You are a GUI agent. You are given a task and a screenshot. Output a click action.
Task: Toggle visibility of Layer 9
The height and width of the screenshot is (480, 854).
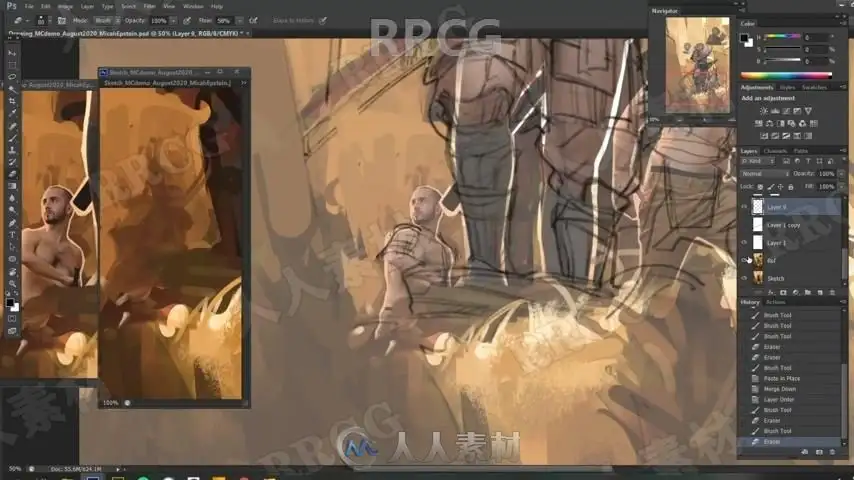(x=744, y=207)
